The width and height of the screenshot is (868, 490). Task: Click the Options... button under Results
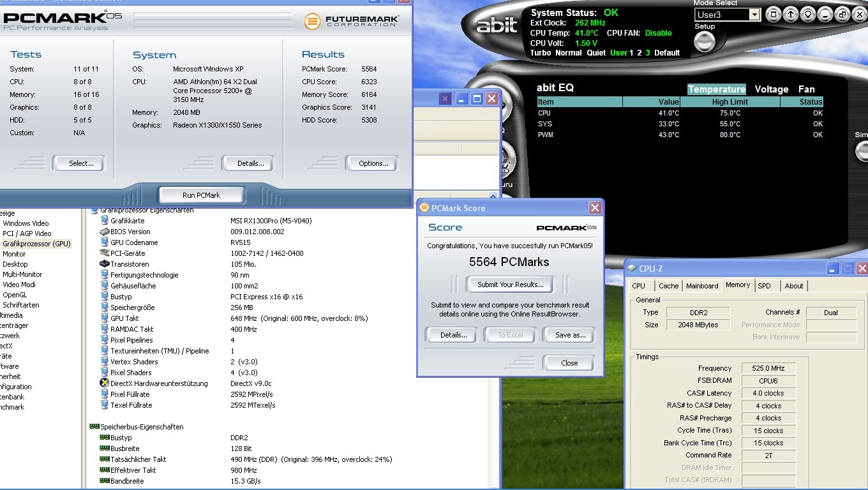point(373,163)
